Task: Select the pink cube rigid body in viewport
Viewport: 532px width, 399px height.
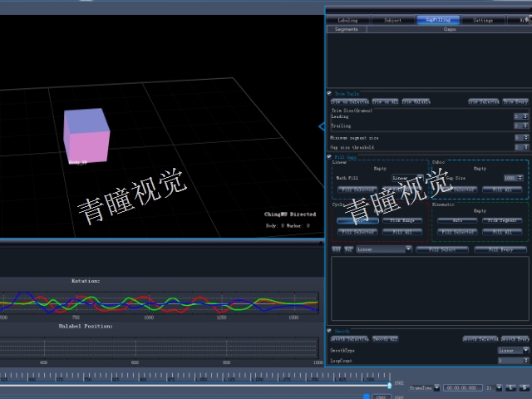Action: click(86, 135)
